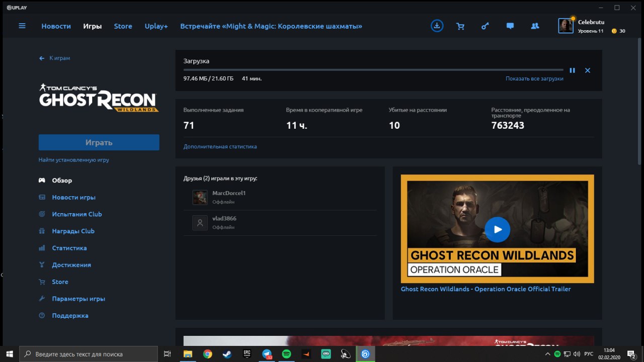Cancel the download with the X icon
The width and height of the screenshot is (644, 362).
tap(587, 70)
